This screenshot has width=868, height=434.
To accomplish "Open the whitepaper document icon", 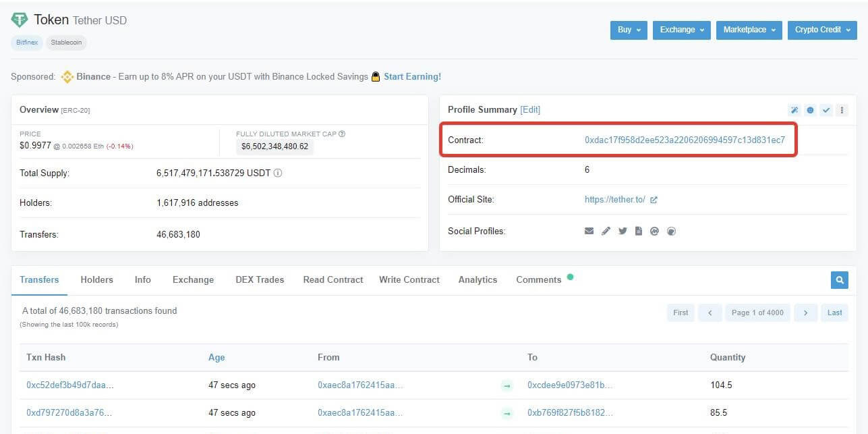I will [x=638, y=231].
